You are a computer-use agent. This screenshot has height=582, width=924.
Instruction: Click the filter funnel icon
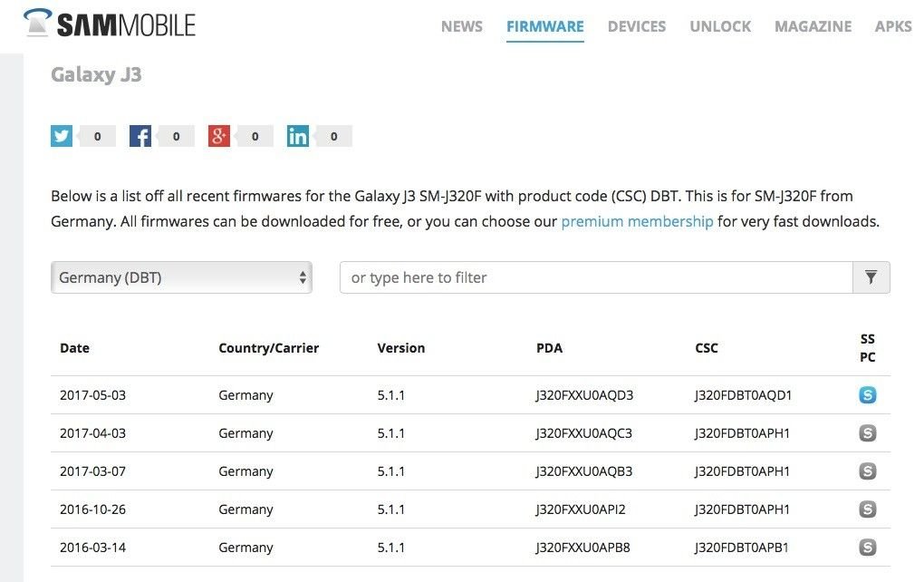coord(871,277)
